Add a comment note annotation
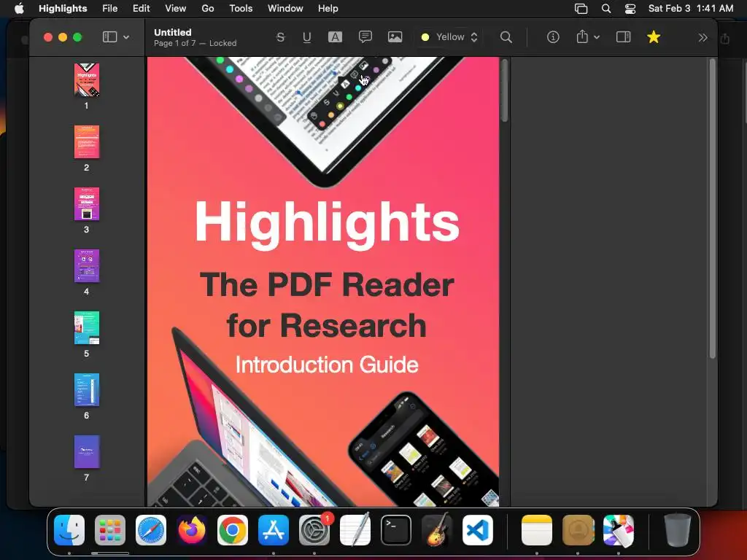This screenshot has width=747, height=560. tap(365, 37)
